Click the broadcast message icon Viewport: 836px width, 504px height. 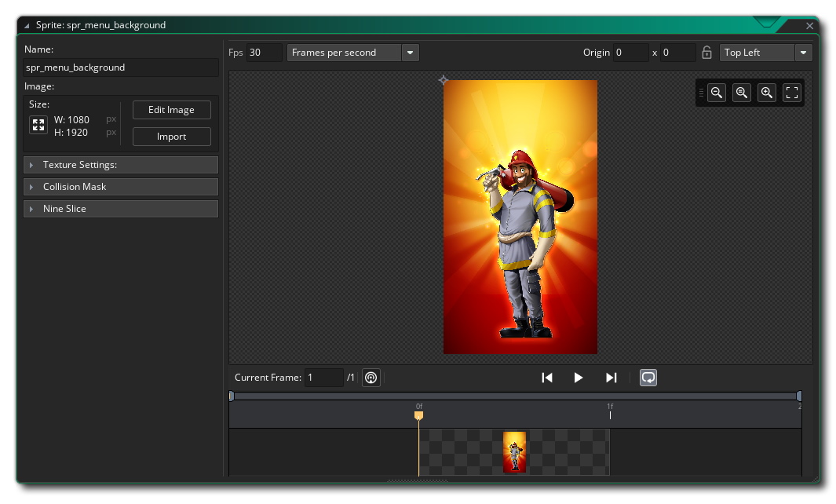pyautogui.click(x=371, y=378)
